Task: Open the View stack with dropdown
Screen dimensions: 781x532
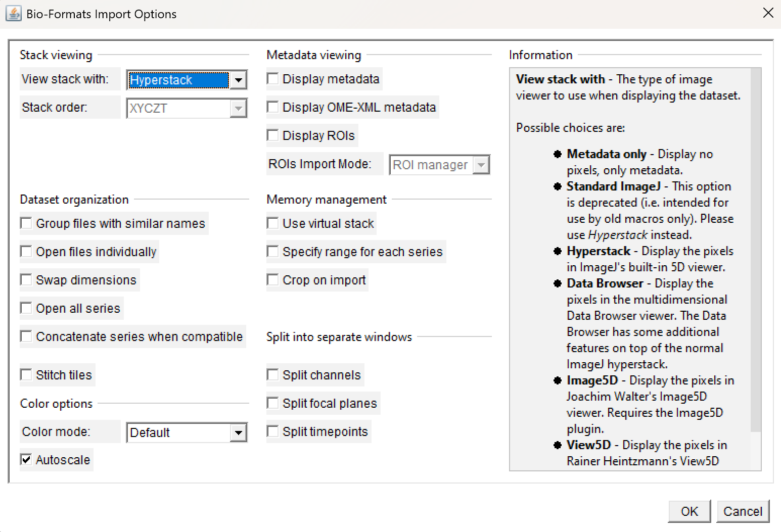Action: click(x=239, y=79)
